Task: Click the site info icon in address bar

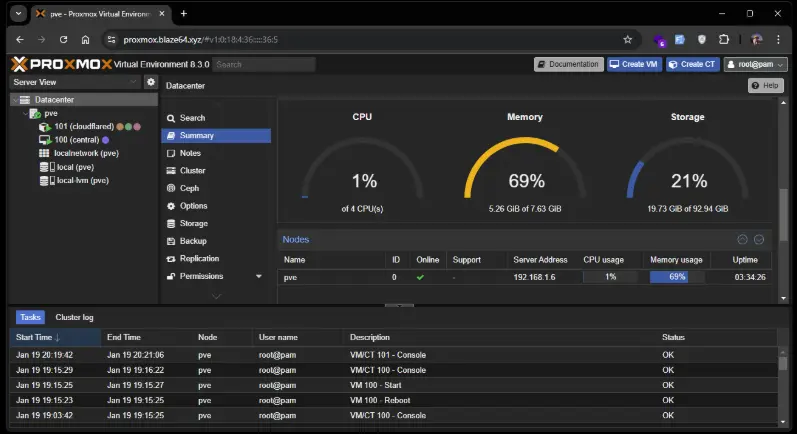Action: (x=111, y=40)
